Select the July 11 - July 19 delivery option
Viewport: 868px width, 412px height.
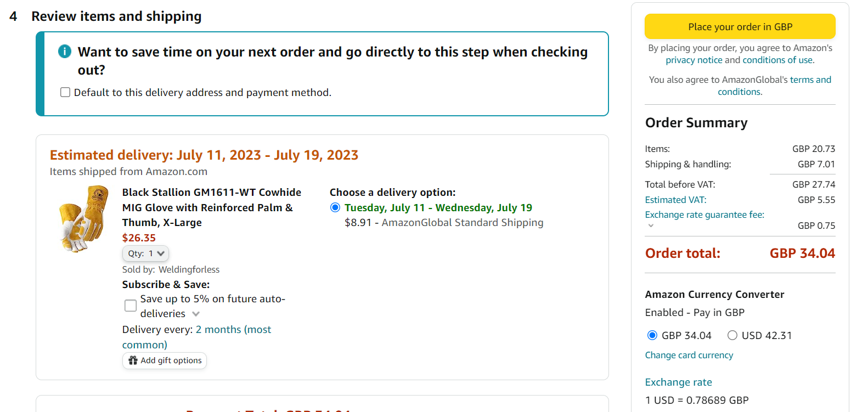(335, 207)
